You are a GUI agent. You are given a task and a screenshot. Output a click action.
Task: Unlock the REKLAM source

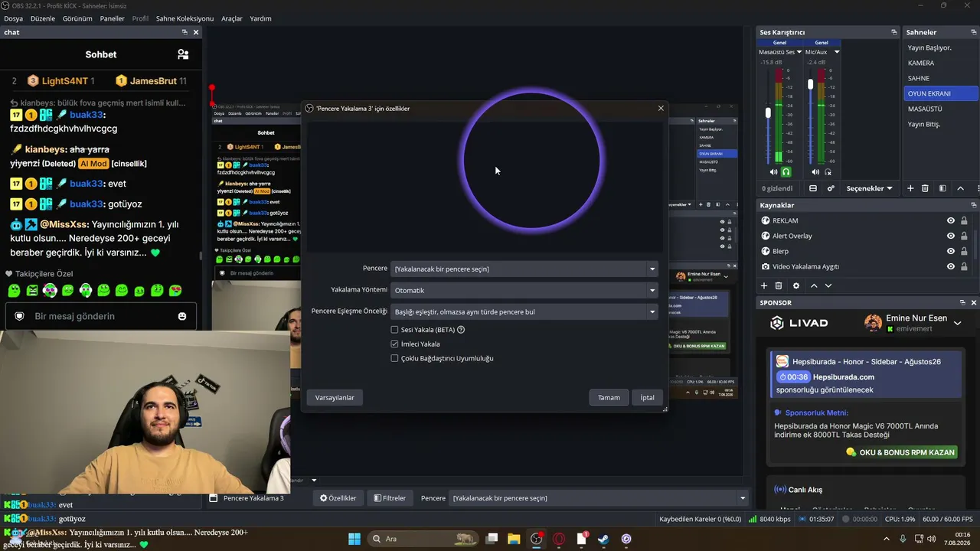[x=964, y=220]
